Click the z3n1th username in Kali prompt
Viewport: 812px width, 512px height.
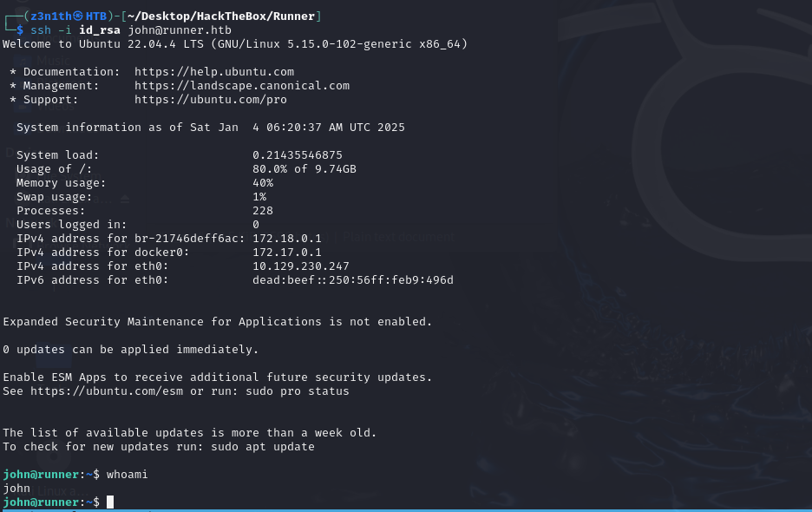50,16
